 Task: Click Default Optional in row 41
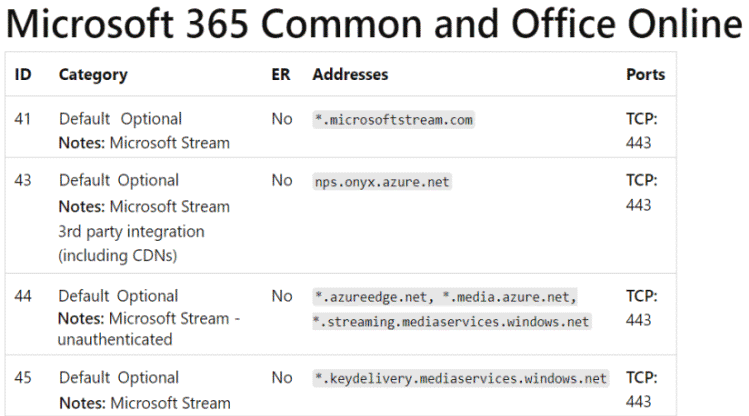120,118
